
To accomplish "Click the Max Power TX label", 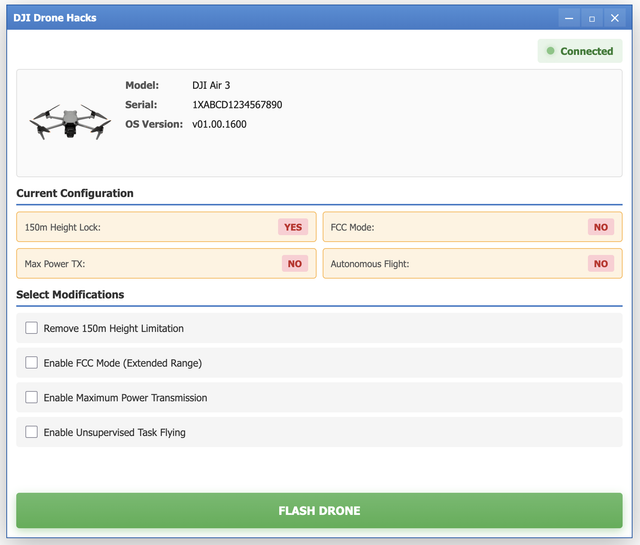I will [55, 264].
